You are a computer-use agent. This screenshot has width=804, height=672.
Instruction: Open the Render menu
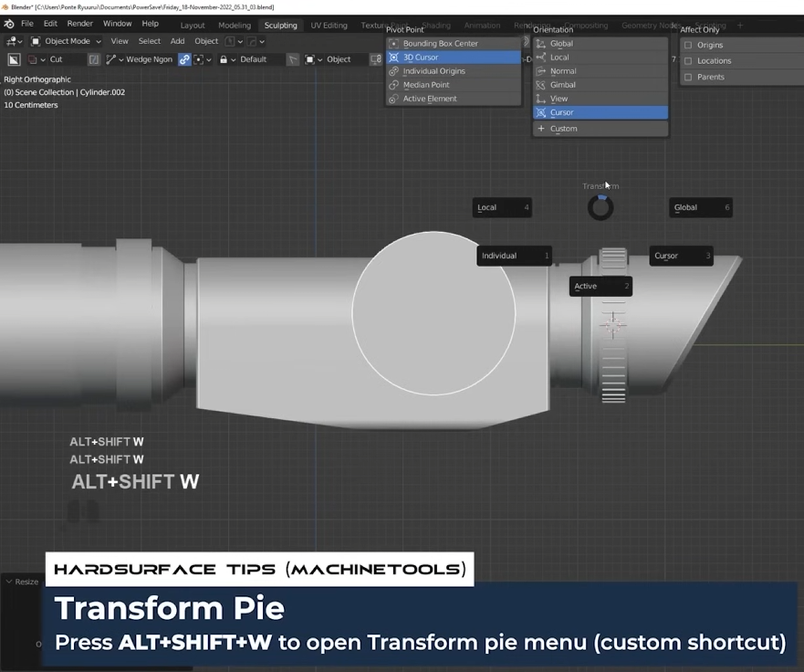80,24
